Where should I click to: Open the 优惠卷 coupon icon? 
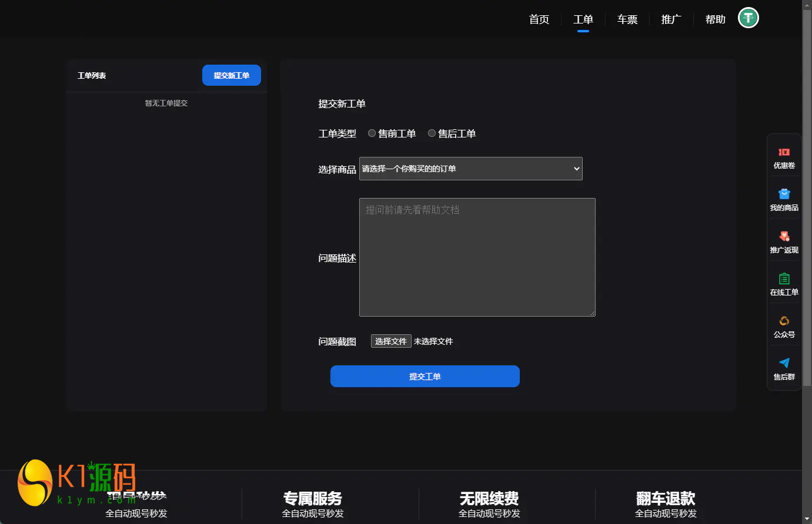(784, 153)
